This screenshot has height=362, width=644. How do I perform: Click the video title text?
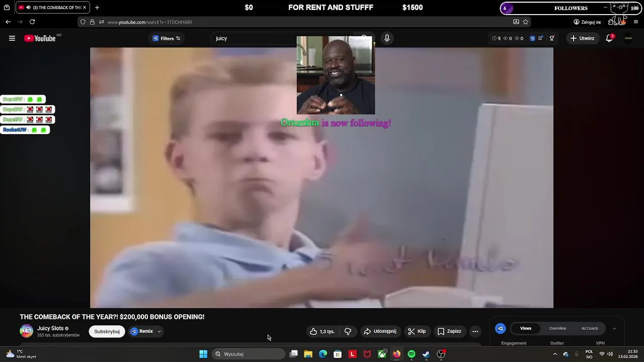112,317
